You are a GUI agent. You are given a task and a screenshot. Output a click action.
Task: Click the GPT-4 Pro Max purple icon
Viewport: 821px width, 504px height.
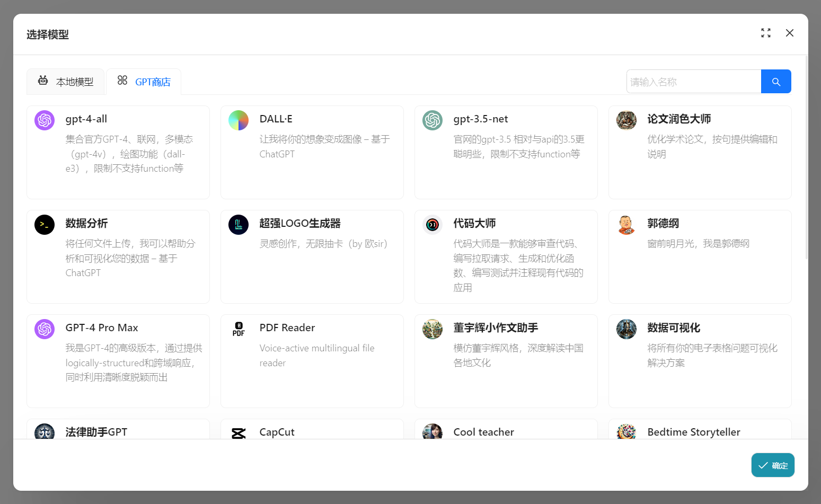click(45, 329)
